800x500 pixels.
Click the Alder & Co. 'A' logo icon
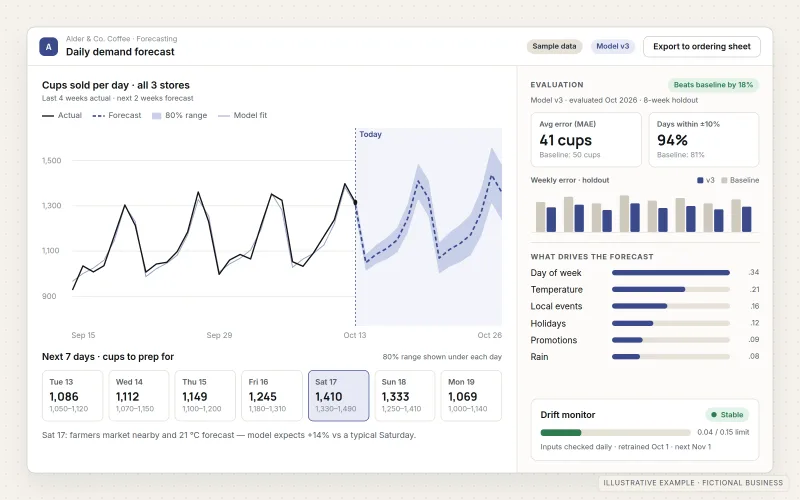point(48,47)
